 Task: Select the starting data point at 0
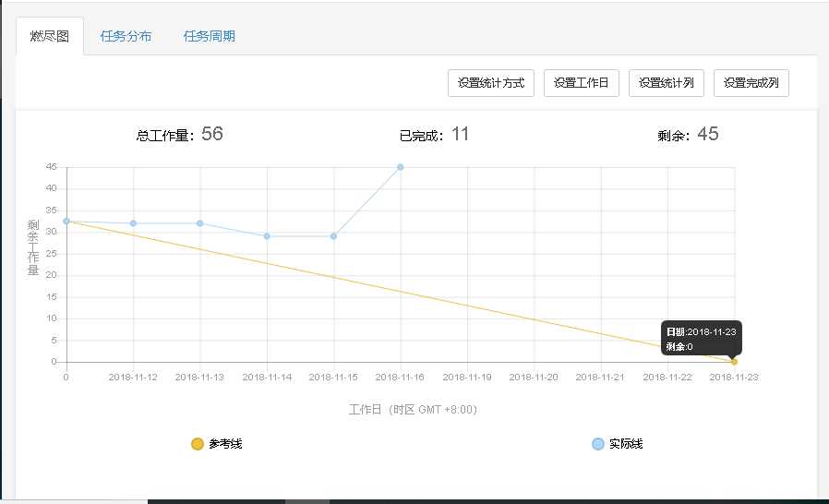click(66, 221)
